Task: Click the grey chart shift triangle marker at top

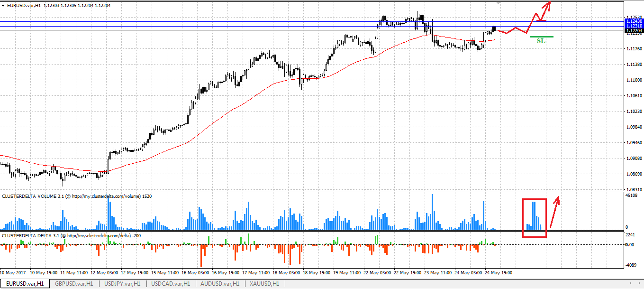Action: [x=498, y=3]
